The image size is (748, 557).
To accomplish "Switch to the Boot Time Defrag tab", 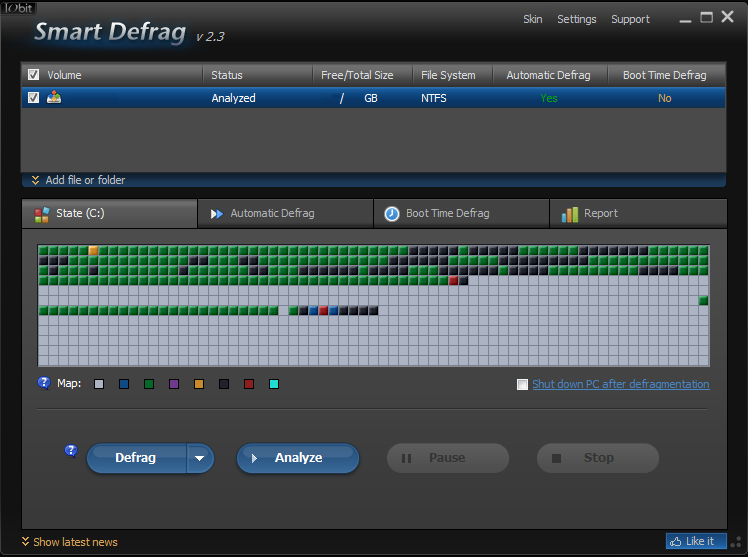I will point(461,213).
